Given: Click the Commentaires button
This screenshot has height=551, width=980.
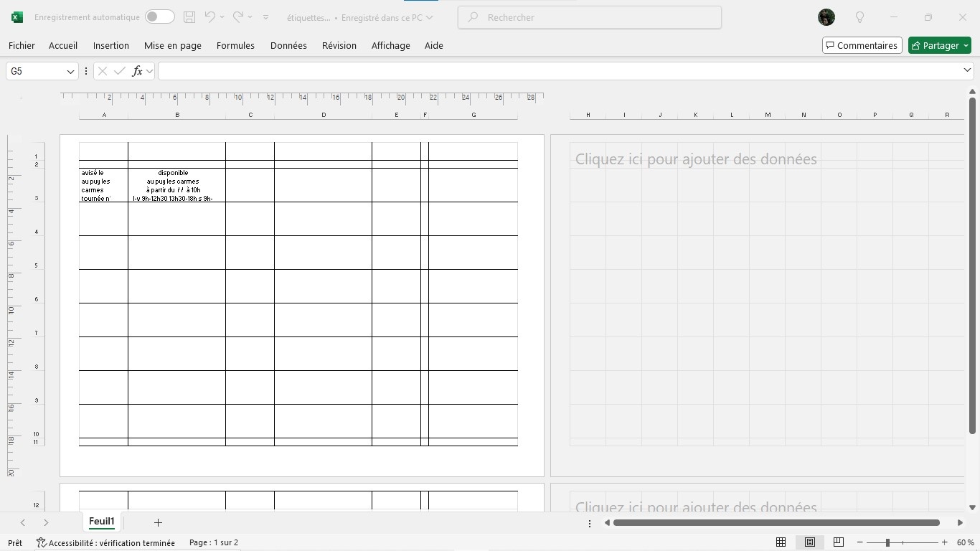Looking at the screenshot, I should (862, 45).
